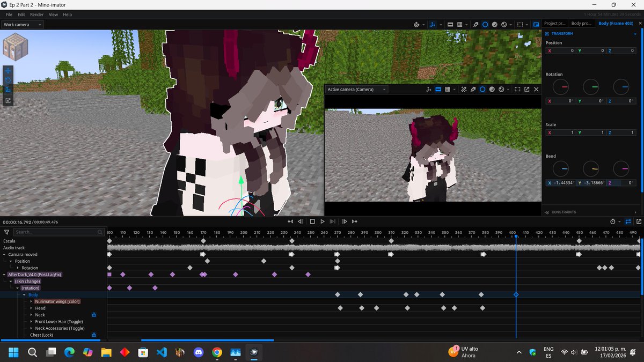
Task: Open the grid options dropdown arrow in main toolbar
Action: (467, 25)
